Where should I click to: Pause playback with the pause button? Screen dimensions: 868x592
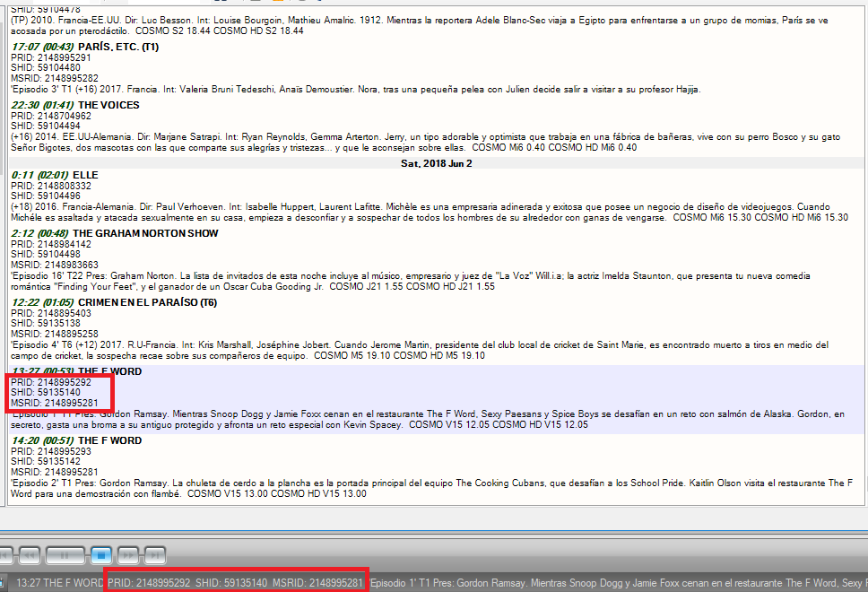[65, 555]
